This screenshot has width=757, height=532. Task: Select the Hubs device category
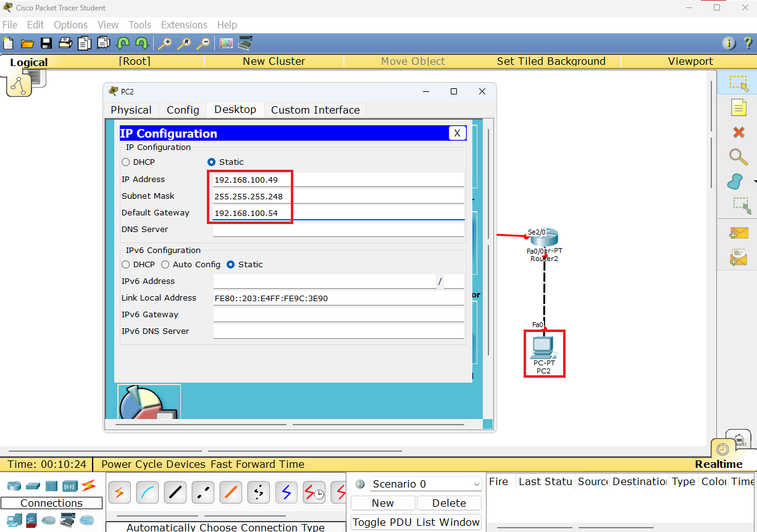(51, 486)
